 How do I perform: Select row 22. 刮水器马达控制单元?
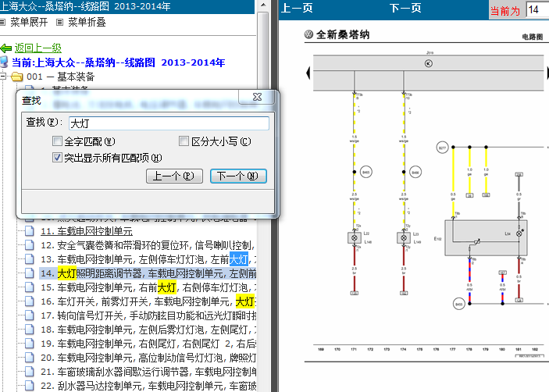(x=148, y=386)
